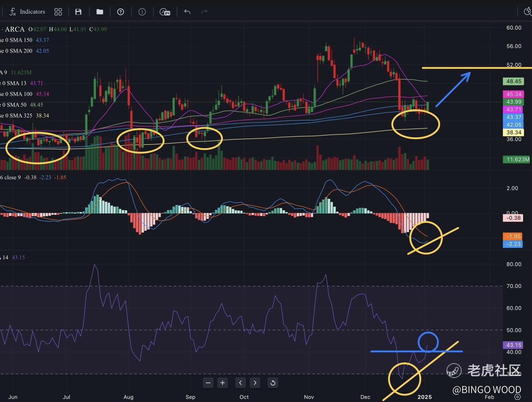Click the quick action icon at top right

[x=528, y=12]
